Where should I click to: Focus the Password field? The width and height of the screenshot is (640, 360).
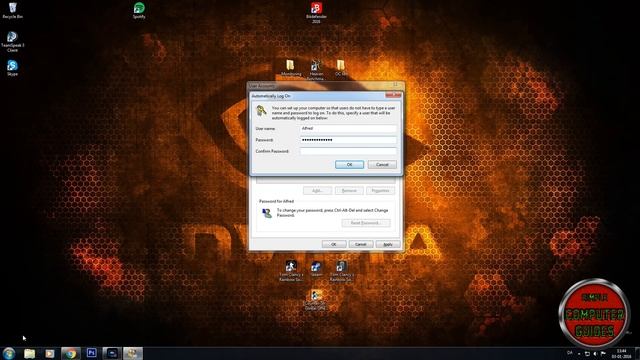348,140
